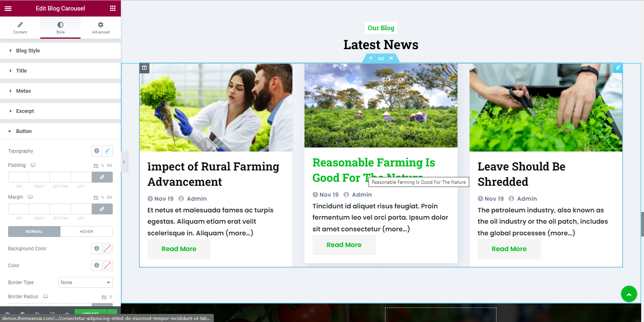Click the add section plus icon

tap(371, 58)
